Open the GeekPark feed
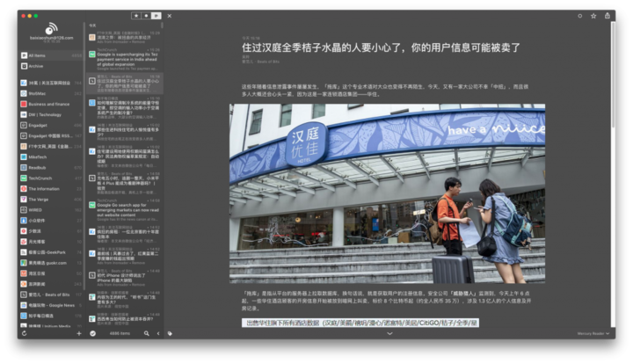633x364 pixels. (x=52, y=252)
